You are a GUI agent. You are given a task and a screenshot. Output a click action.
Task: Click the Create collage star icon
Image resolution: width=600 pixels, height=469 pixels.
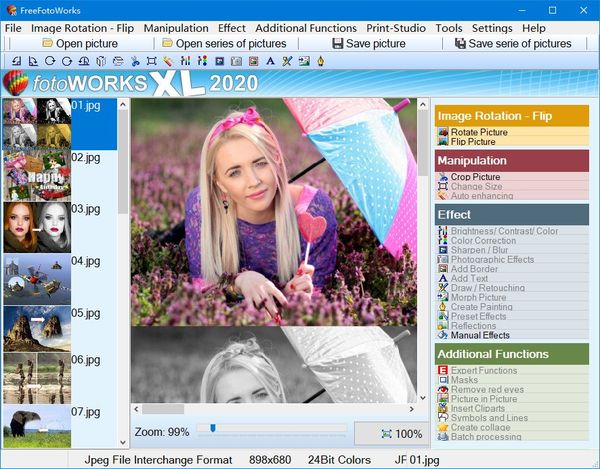coord(443,427)
